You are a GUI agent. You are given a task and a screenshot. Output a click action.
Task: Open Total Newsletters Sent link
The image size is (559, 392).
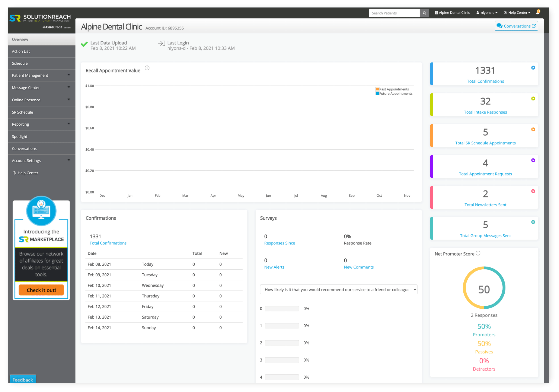[485, 205]
